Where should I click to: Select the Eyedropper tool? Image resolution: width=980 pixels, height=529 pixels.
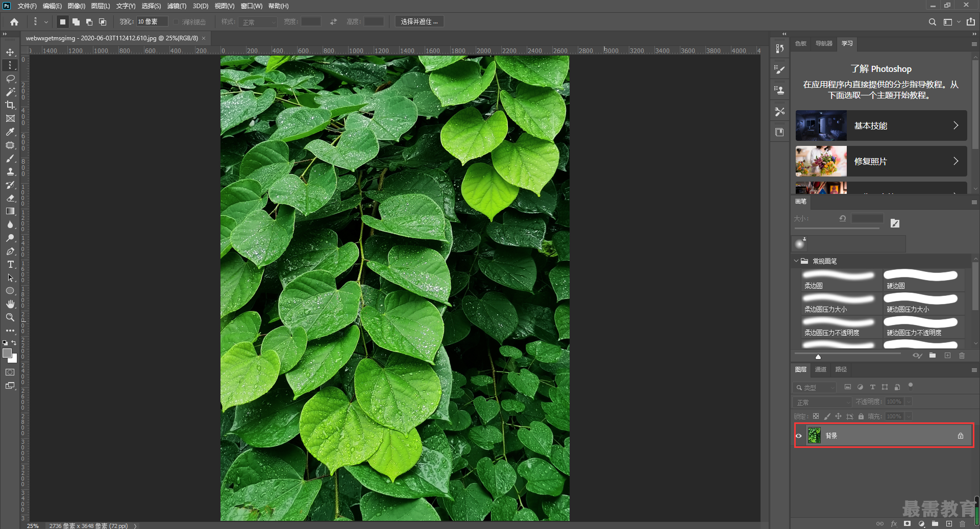point(10,132)
